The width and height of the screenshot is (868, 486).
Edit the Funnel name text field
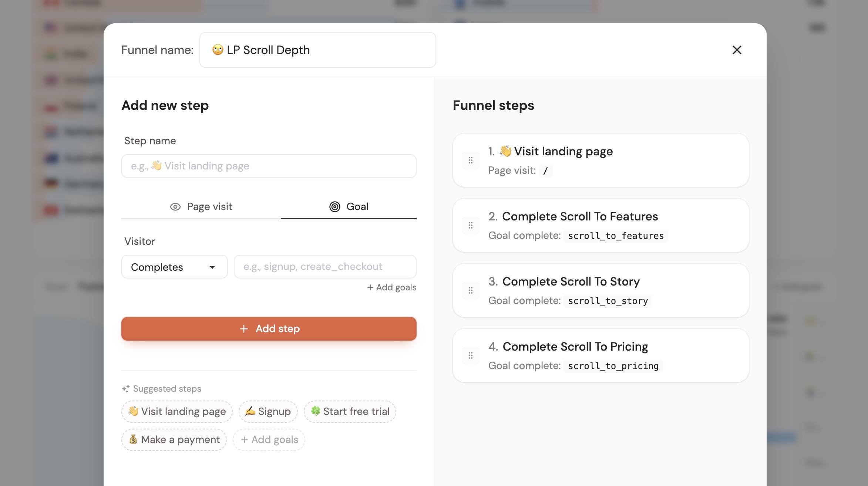tap(317, 50)
